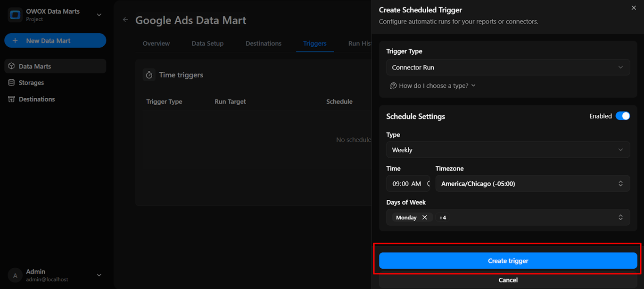Click the Run Target column header

point(230,102)
